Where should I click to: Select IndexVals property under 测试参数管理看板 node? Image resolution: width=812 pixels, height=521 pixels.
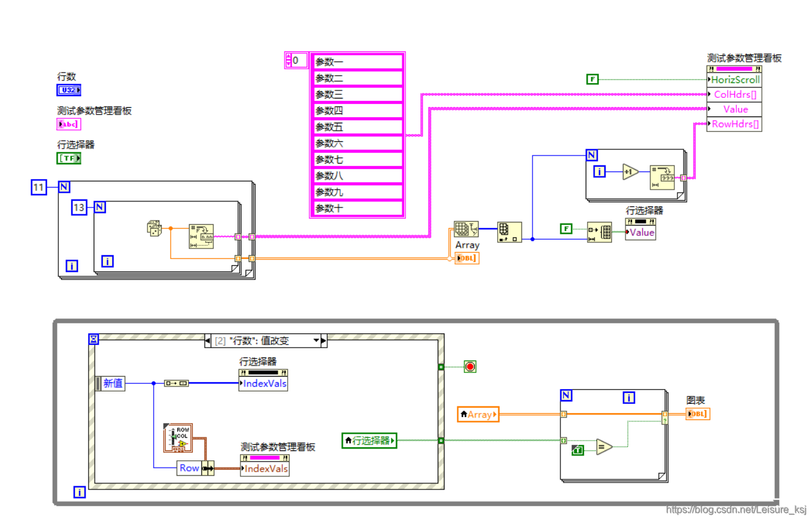pos(265,468)
